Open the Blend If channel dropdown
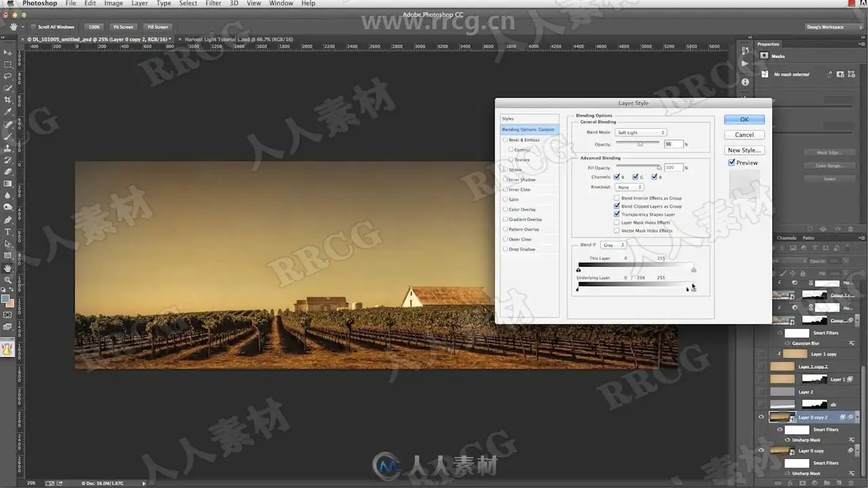The width and height of the screenshot is (868, 488). click(613, 245)
